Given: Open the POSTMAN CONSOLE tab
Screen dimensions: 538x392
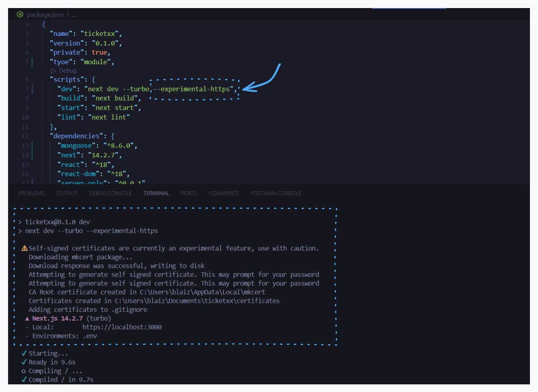Looking at the screenshot, I should click(x=276, y=193).
